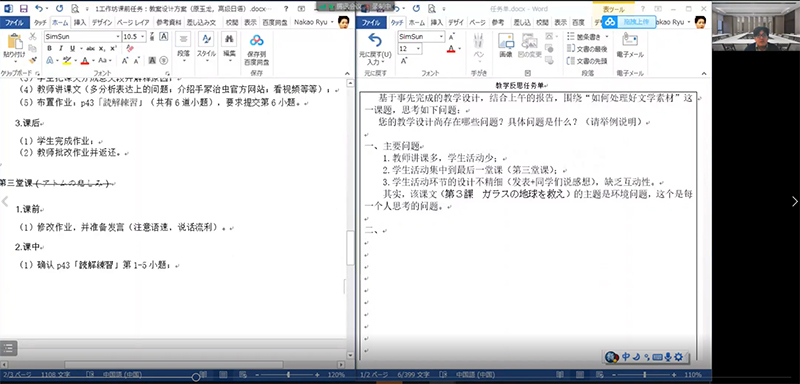Toggle strikethrough (abc) formatting
The height and width of the screenshot is (384, 800).
click(90, 48)
